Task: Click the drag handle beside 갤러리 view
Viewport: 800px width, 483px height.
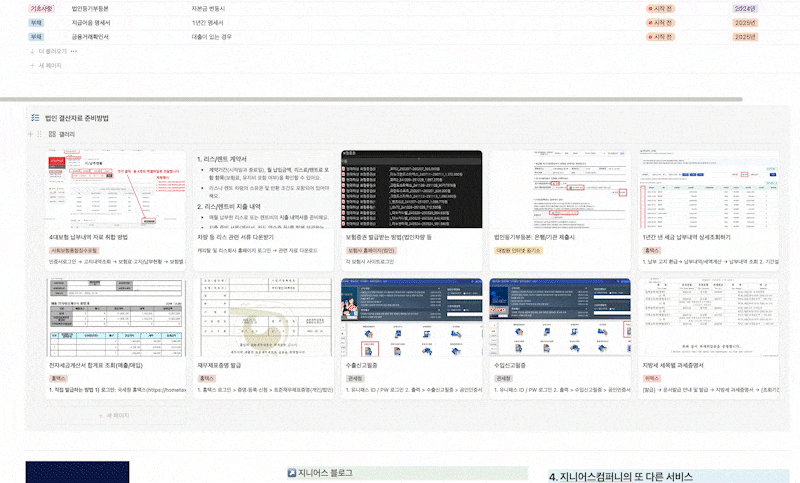Action: (x=40, y=133)
